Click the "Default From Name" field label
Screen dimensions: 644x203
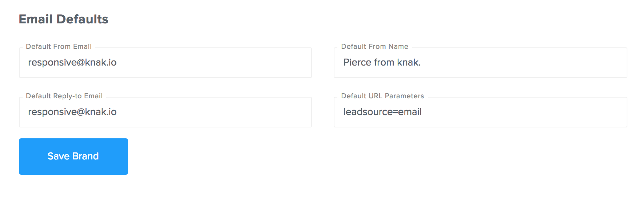[x=375, y=47]
